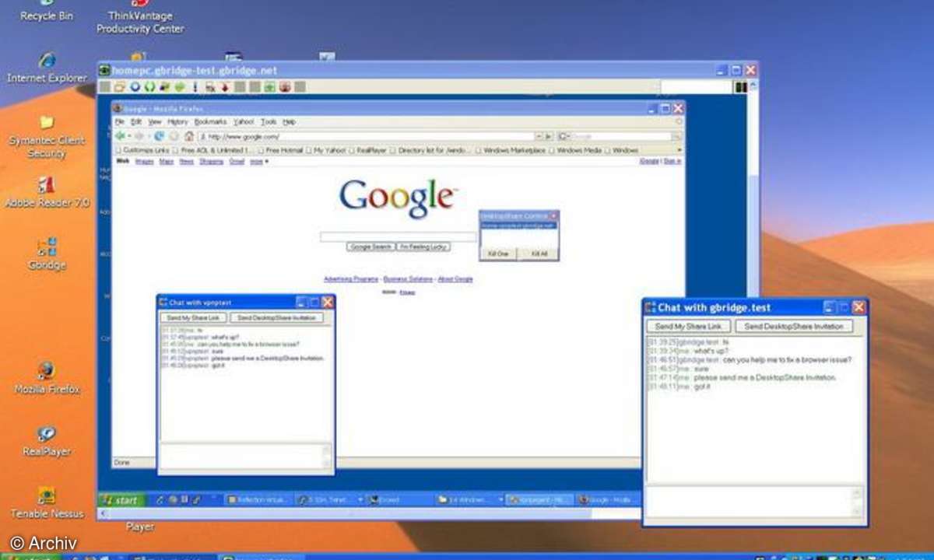Select the Adobe Reader 7.0 desktop icon

click(47, 192)
